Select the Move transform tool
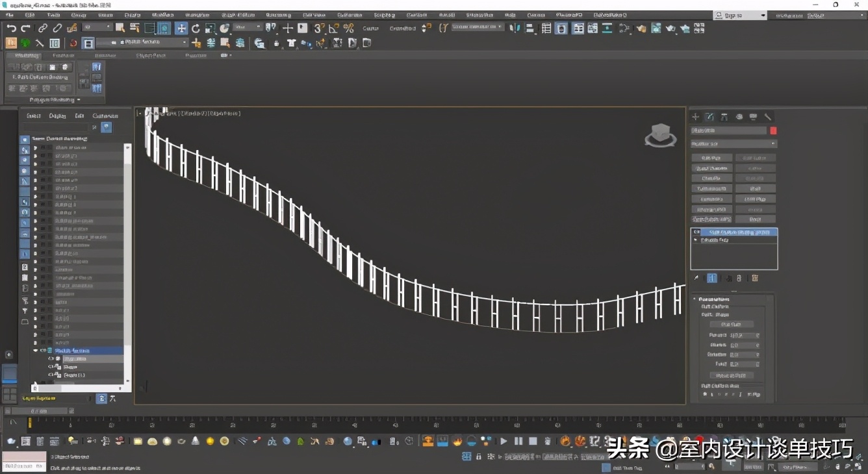Screen dimensions: 868x474 pyautogui.click(x=181, y=28)
